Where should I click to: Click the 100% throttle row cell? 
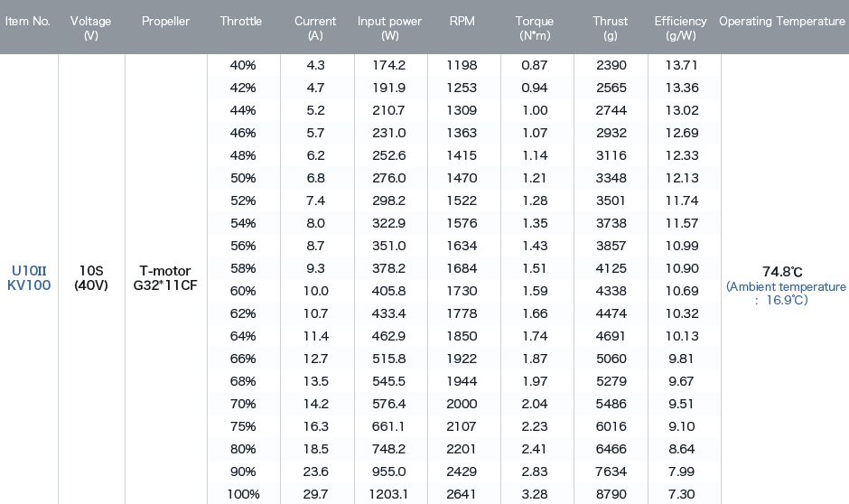[x=243, y=494]
